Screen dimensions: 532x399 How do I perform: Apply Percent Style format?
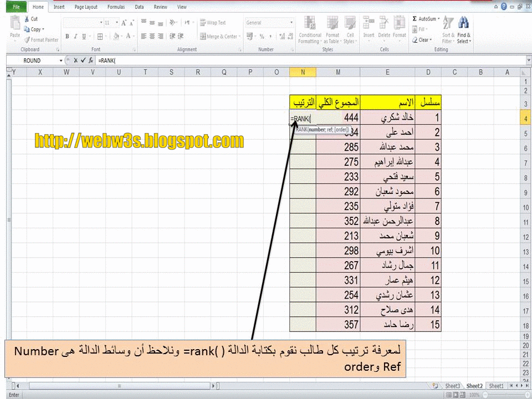tap(262, 37)
